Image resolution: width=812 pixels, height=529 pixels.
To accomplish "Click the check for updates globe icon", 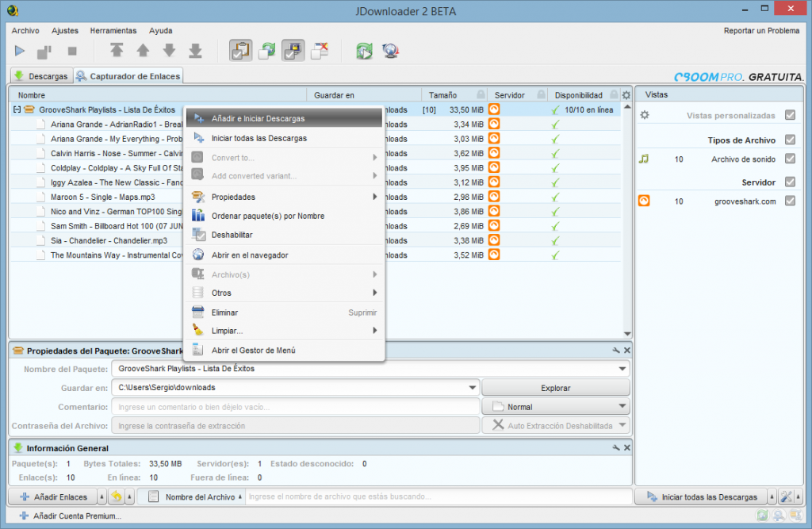I will click(x=391, y=51).
